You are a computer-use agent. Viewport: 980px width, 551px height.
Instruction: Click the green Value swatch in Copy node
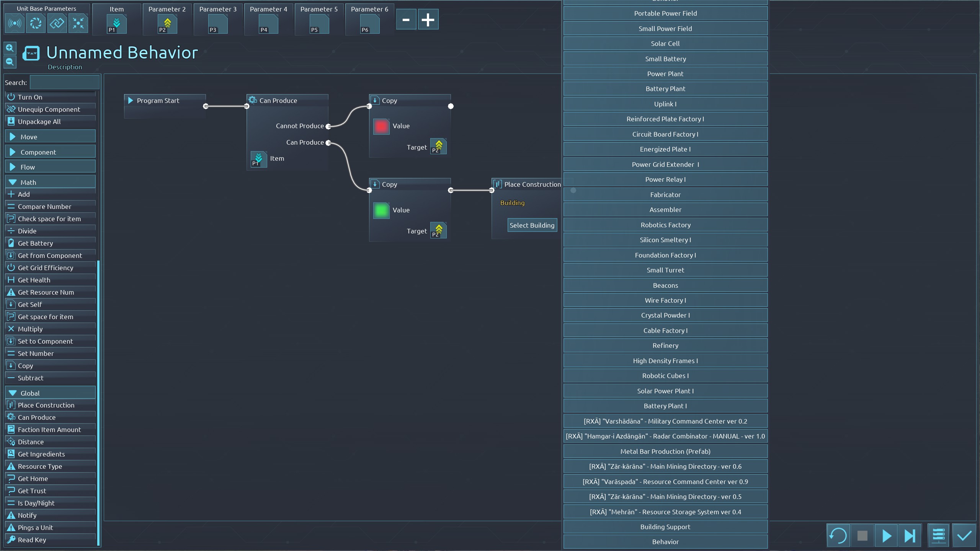click(x=381, y=210)
